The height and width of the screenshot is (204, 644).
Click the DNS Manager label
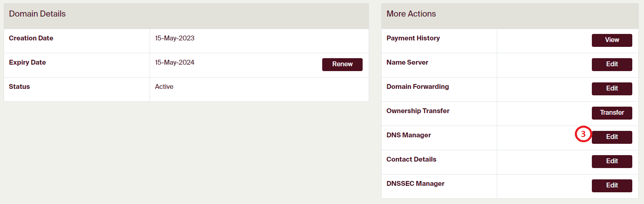click(x=409, y=135)
